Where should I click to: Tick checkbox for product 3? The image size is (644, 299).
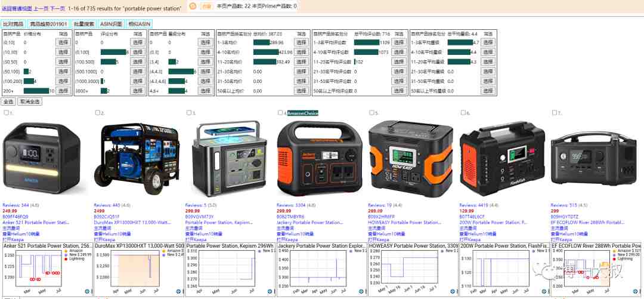tap(189, 113)
